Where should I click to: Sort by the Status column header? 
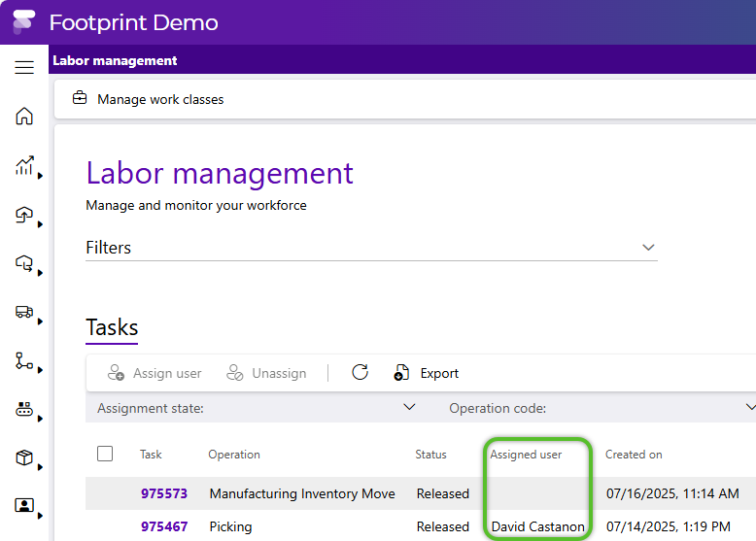click(x=431, y=455)
